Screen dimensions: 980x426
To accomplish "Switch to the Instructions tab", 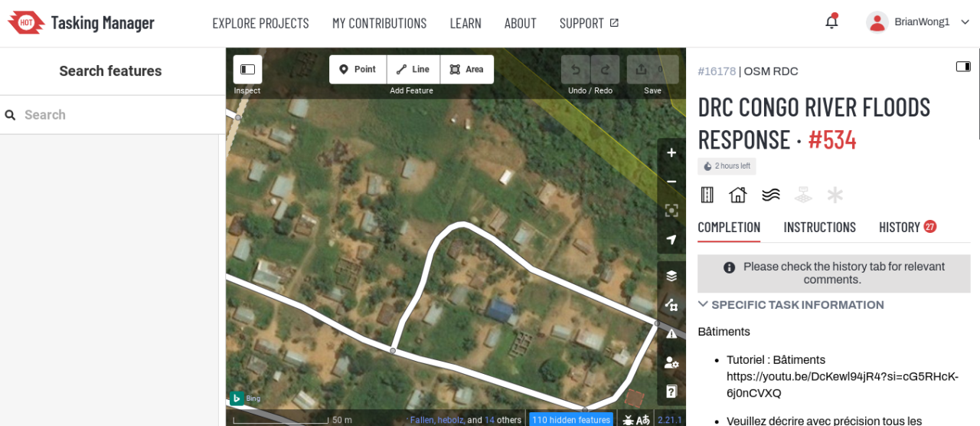I will pos(819,228).
